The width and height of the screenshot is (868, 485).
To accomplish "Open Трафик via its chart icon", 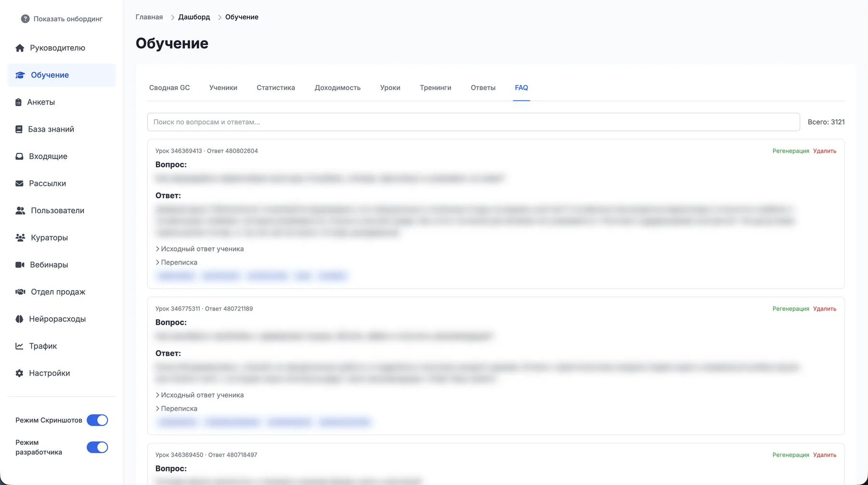I will click(19, 346).
